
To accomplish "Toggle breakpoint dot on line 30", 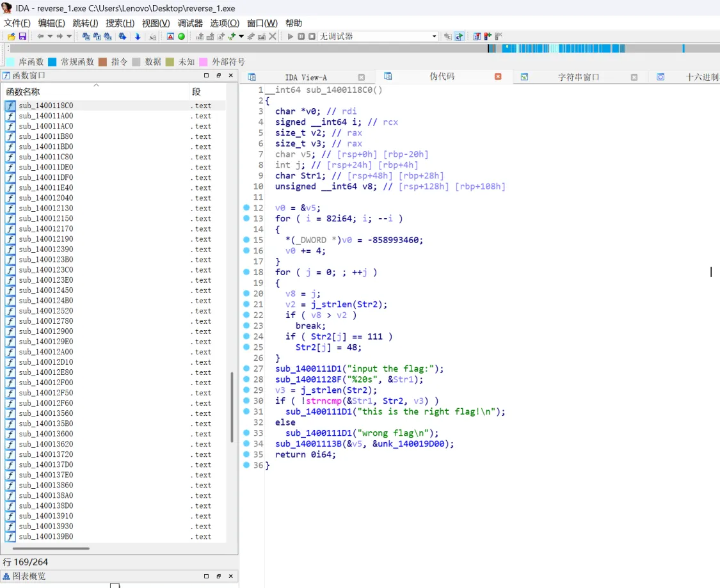I will [x=246, y=401].
